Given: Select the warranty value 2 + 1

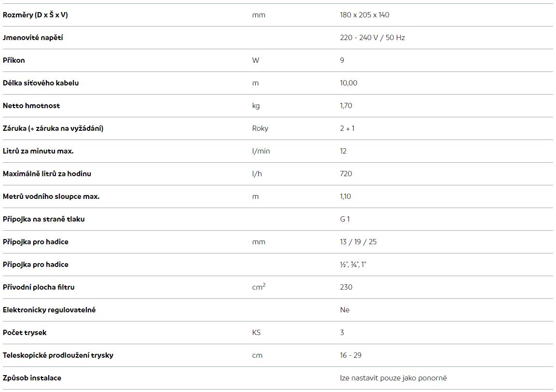Looking at the screenshot, I should coord(347,128).
